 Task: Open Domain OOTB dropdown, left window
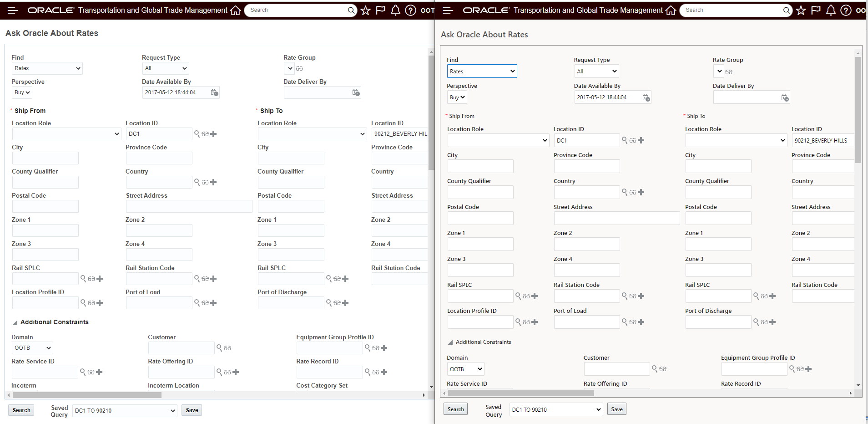coord(32,348)
